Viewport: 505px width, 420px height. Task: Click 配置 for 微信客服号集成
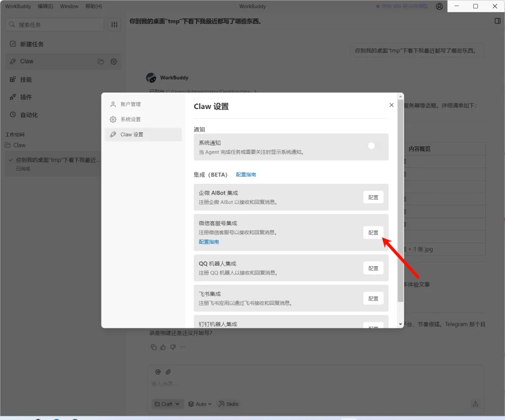[373, 232]
